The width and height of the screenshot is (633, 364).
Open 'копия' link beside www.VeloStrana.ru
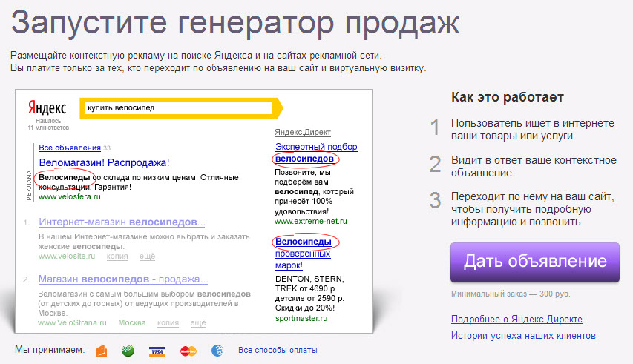168,323
